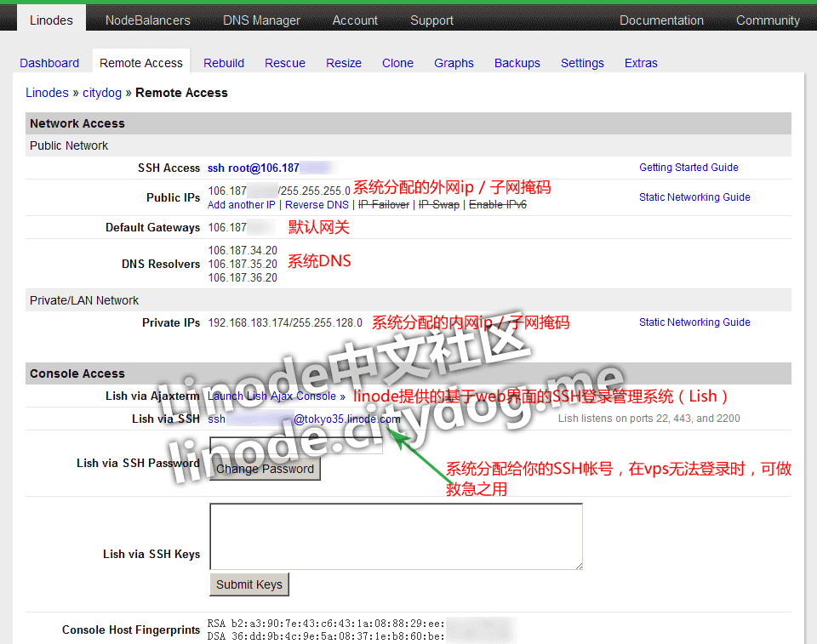Click the Lish via SSH tokyo35.linode.com link
This screenshot has width=817, height=644.
(x=304, y=419)
